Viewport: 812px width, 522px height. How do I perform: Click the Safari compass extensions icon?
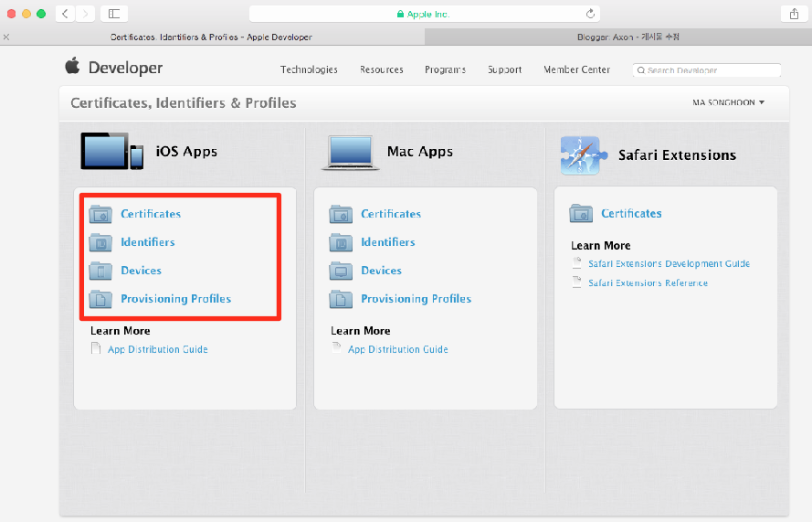point(583,155)
